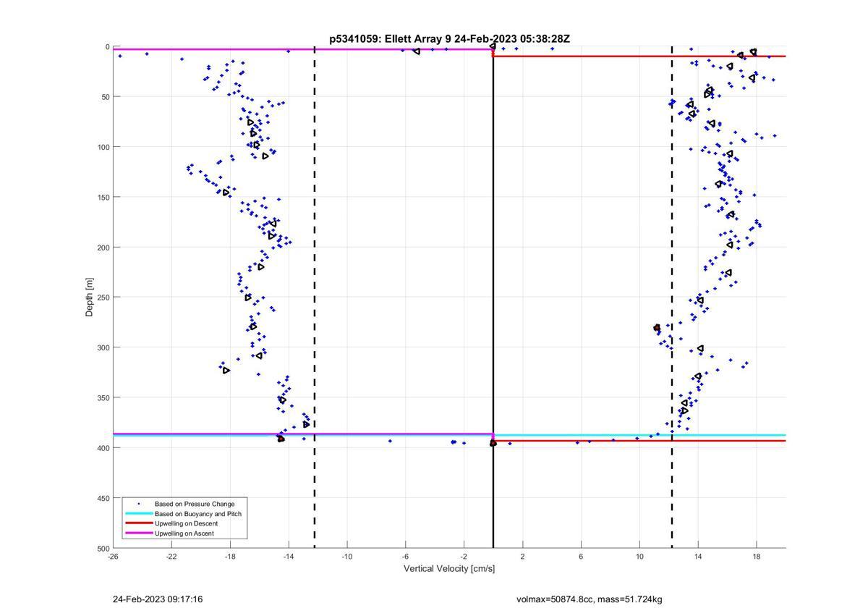
Task: Click the volmax=50874.8cc, mass=51.724kg text
Action: [x=590, y=599]
